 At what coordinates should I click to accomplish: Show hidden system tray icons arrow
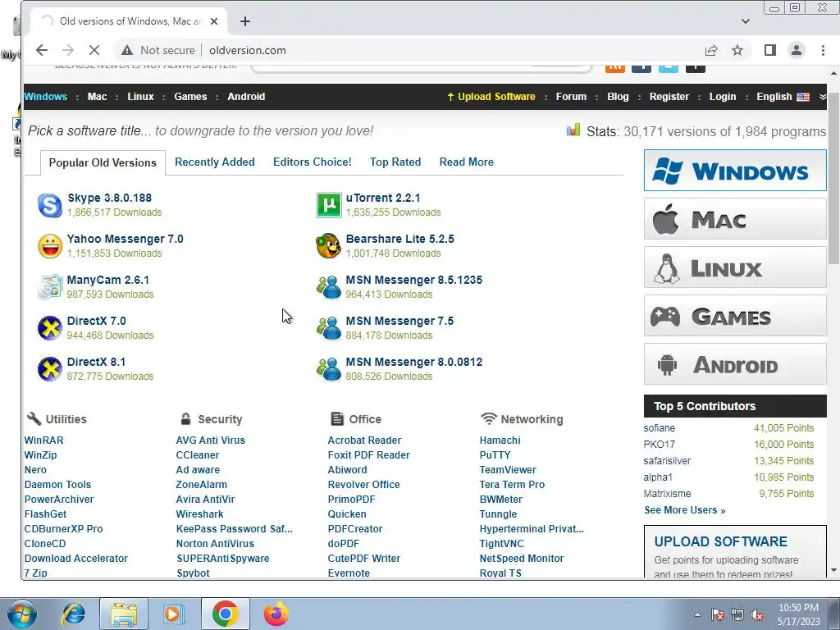[x=697, y=615]
